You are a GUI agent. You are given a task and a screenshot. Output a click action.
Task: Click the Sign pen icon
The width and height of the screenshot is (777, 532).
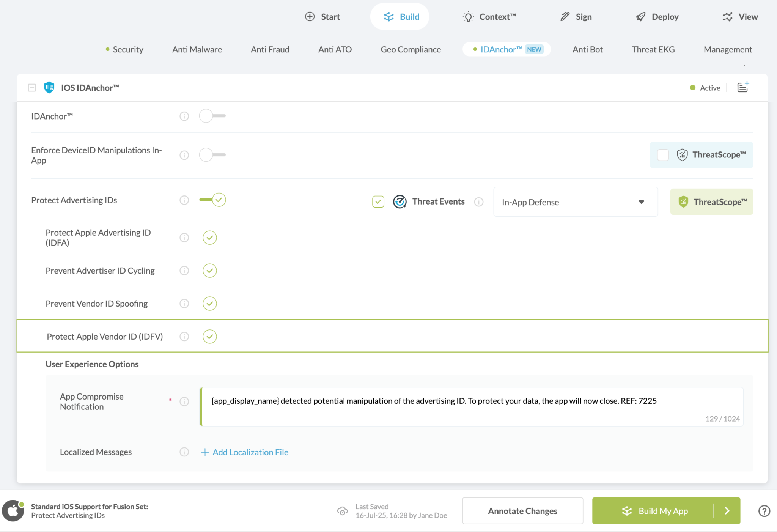click(x=565, y=16)
